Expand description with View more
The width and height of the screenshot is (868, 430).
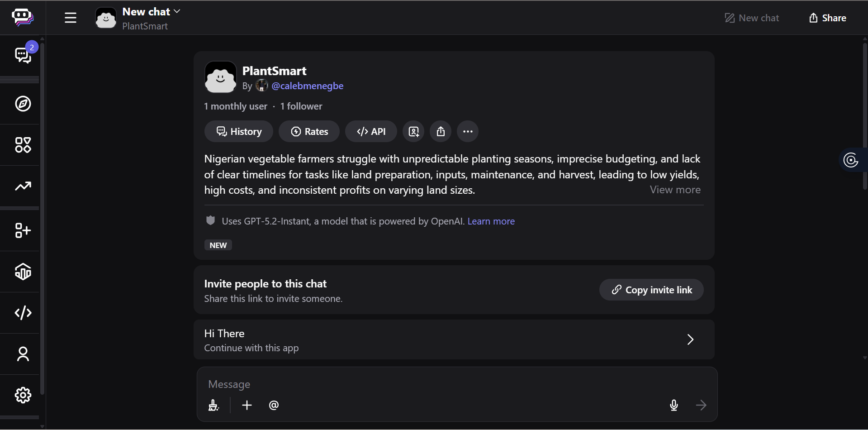675,190
